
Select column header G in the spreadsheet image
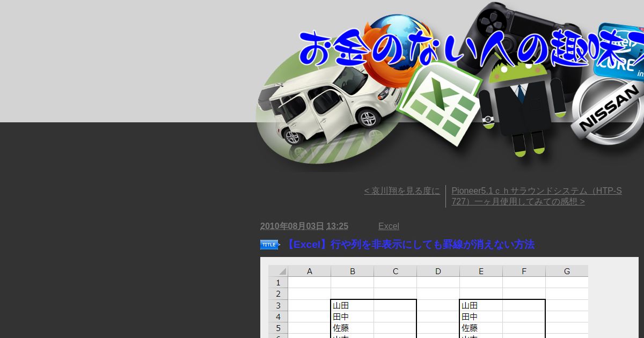click(x=567, y=271)
